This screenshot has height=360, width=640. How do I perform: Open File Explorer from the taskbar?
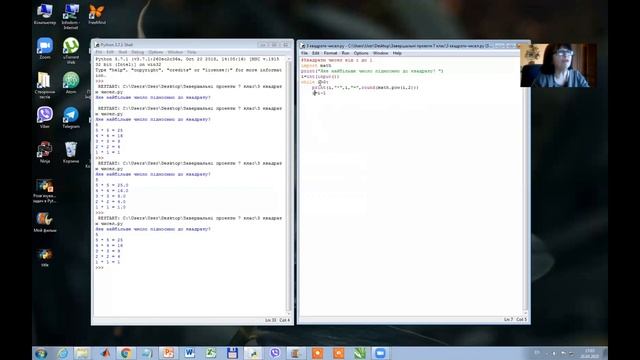point(83,353)
